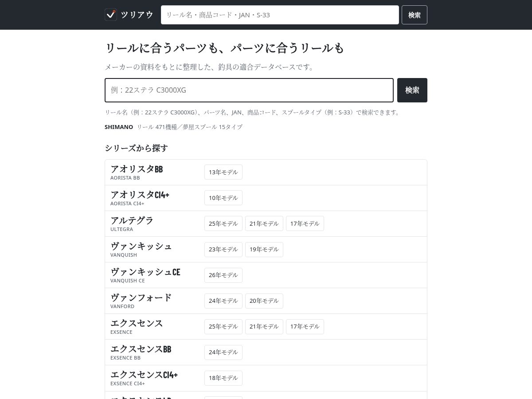This screenshot has height=399, width=532.
Task: Click the header 検索 button
Action: pyautogui.click(x=415, y=15)
